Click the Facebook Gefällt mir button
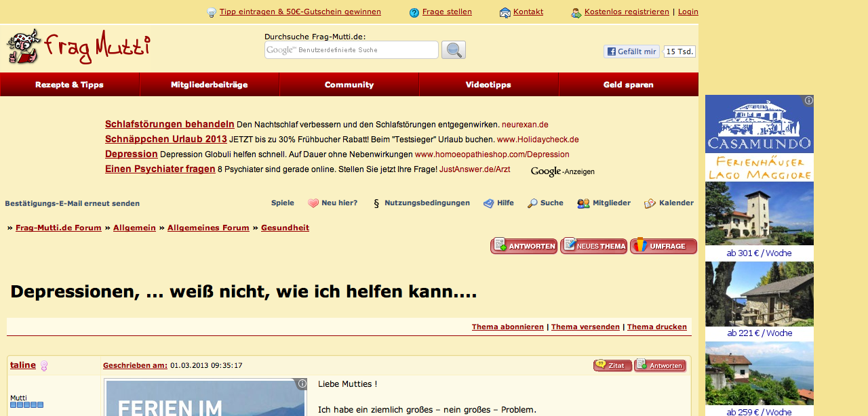The image size is (868, 416). tap(631, 51)
